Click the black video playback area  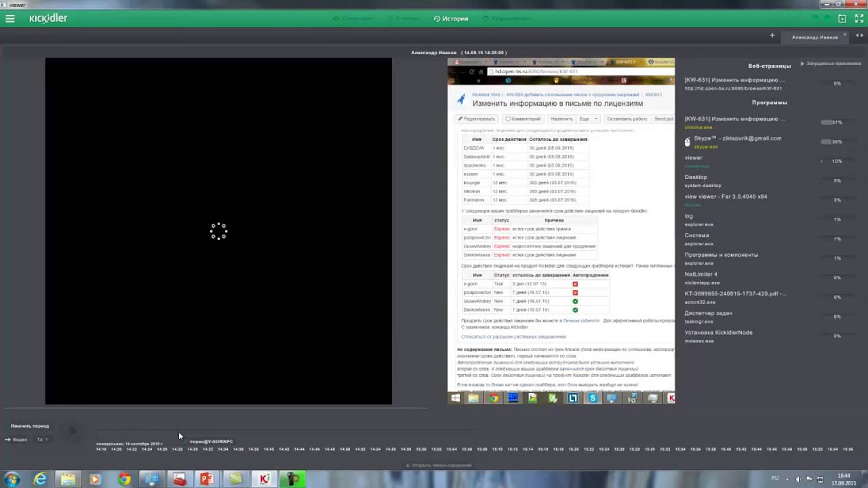218,231
